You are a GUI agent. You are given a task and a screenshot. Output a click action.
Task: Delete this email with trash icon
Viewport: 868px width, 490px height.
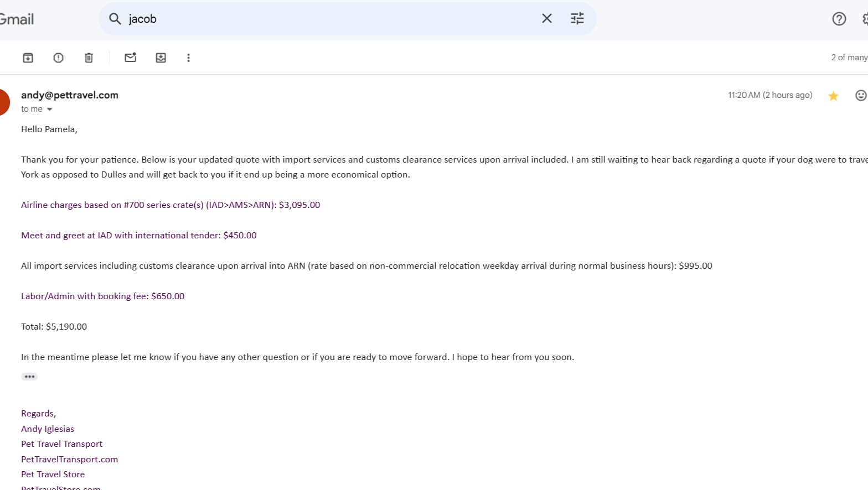coord(89,58)
